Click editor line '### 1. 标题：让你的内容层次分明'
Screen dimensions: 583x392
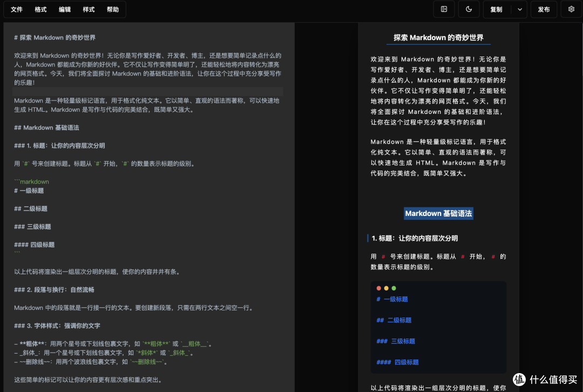tap(59, 146)
